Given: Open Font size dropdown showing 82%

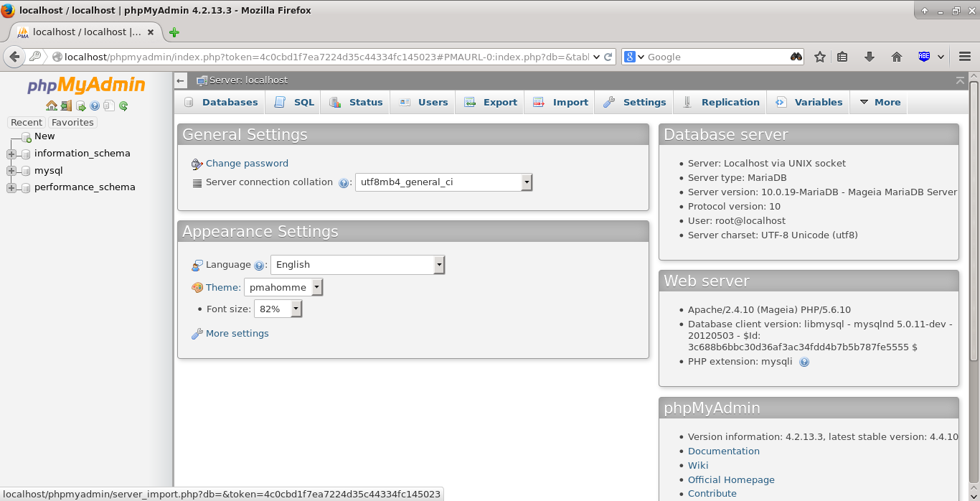Looking at the screenshot, I should point(278,309).
